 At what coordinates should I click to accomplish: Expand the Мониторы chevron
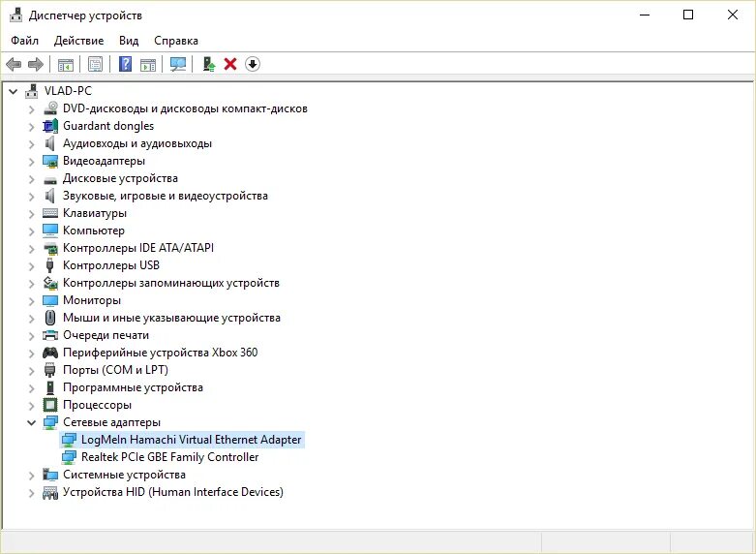(x=32, y=300)
